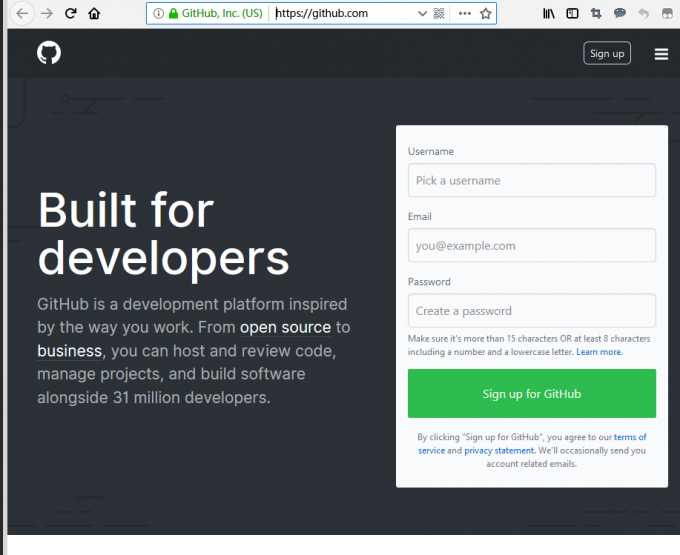
Task: Open the hamburger navigation menu
Action: coord(661,54)
